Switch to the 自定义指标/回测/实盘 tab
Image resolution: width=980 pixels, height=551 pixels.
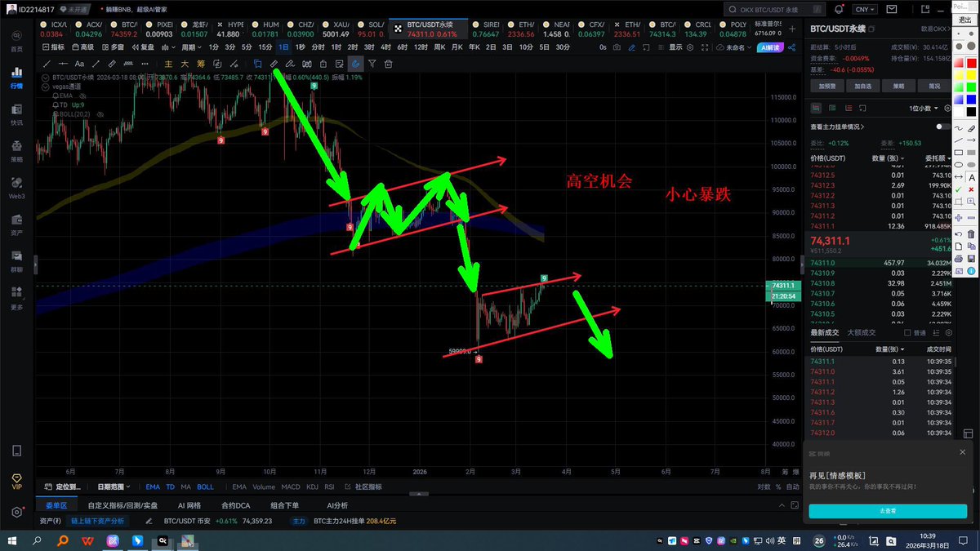point(122,505)
